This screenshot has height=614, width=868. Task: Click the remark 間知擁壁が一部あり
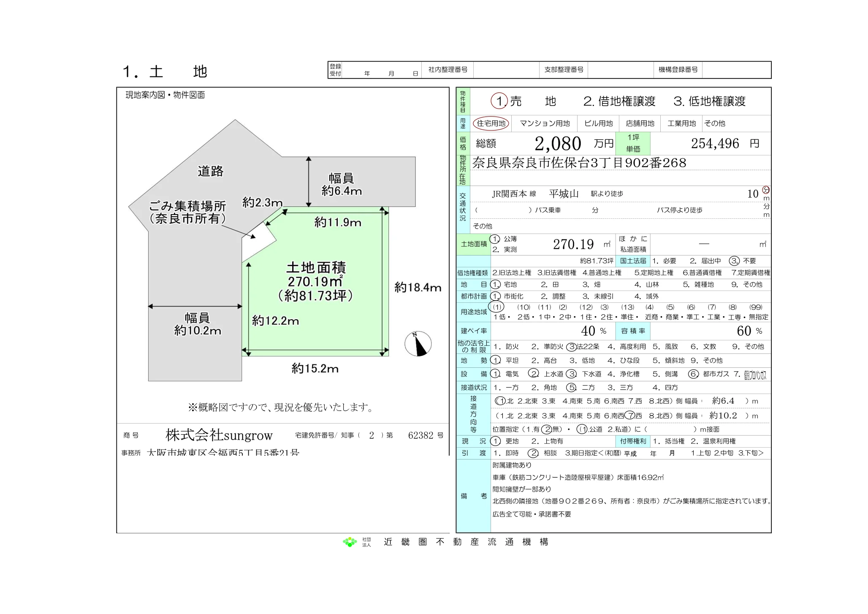pyautogui.click(x=522, y=489)
